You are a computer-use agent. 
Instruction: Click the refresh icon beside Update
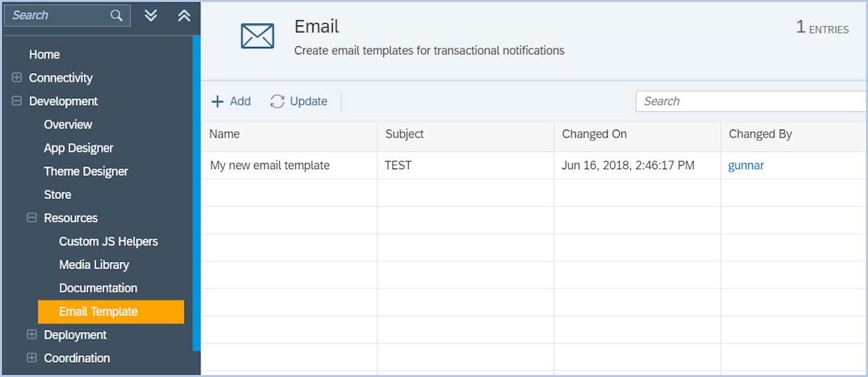point(277,101)
